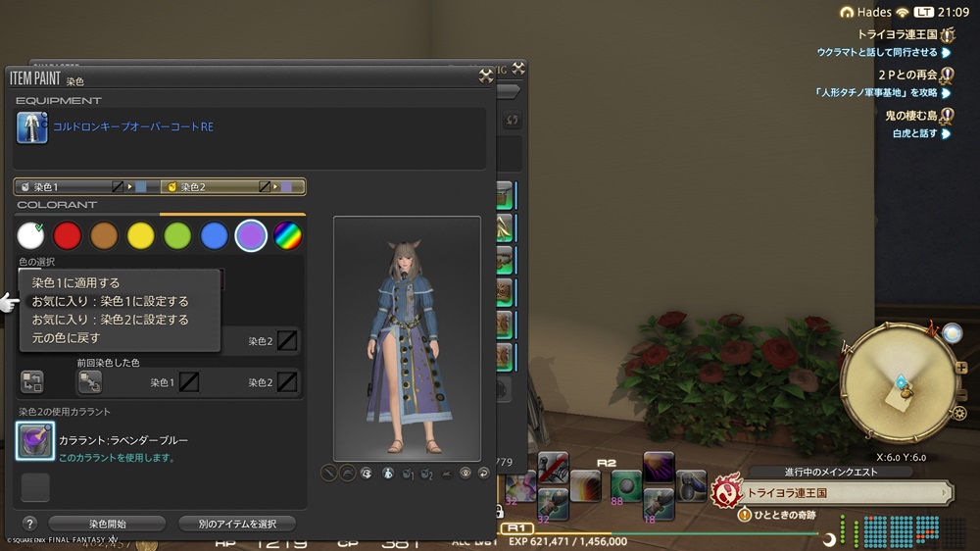Open the コルドロンキープオーバーコートRE item link
This screenshot has width=980, height=551.
(x=133, y=126)
